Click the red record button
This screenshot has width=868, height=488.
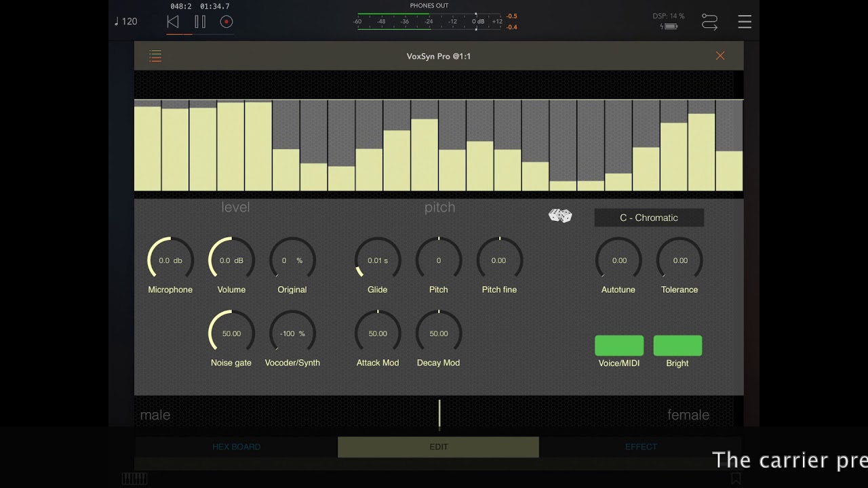pos(226,22)
